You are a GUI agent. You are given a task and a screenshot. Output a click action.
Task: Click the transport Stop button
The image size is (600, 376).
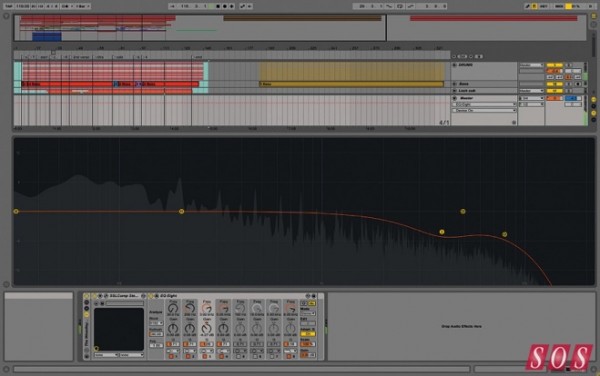coord(218,6)
